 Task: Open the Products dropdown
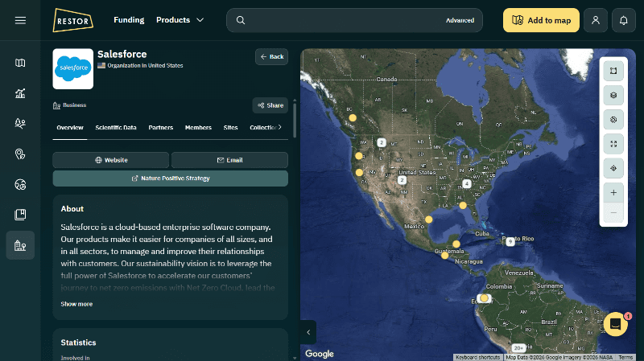coord(180,20)
